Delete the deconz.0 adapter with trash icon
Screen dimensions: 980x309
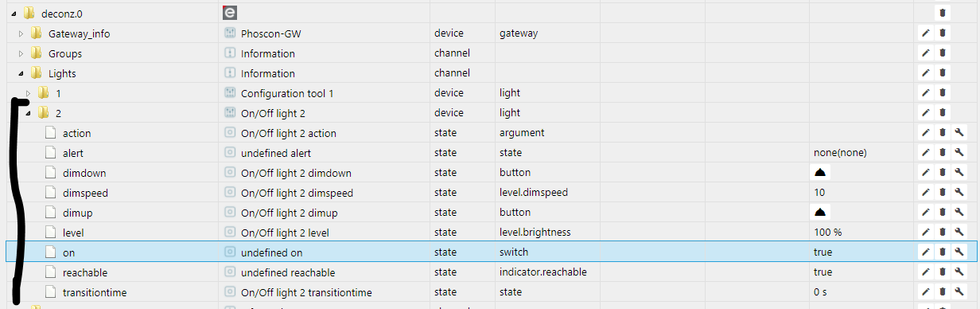point(943,13)
